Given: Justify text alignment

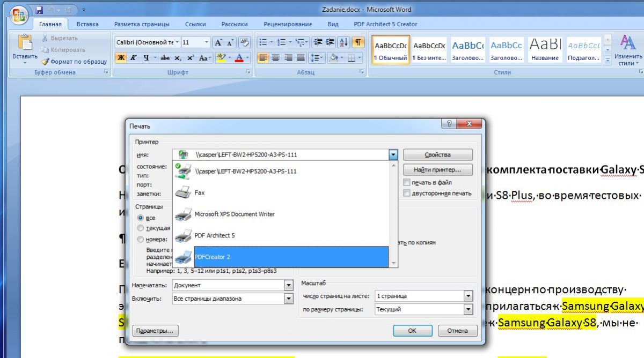Looking at the screenshot, I should coord(301,58).
